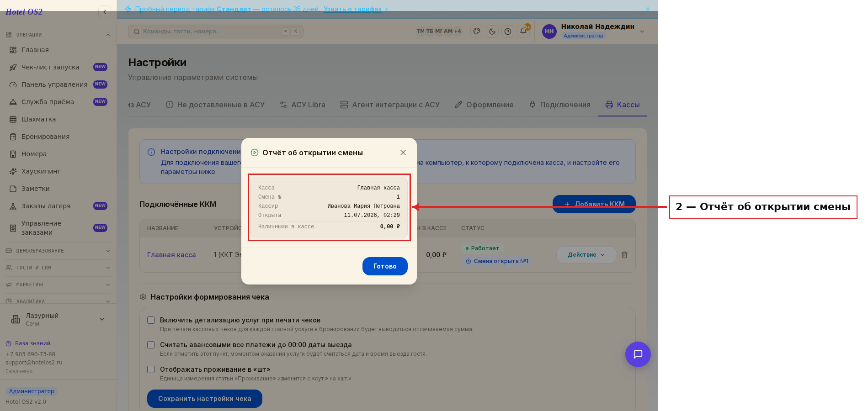The image size is (868, 411).
Task: Open the chat bubble support button
Action: pos(638,354)
